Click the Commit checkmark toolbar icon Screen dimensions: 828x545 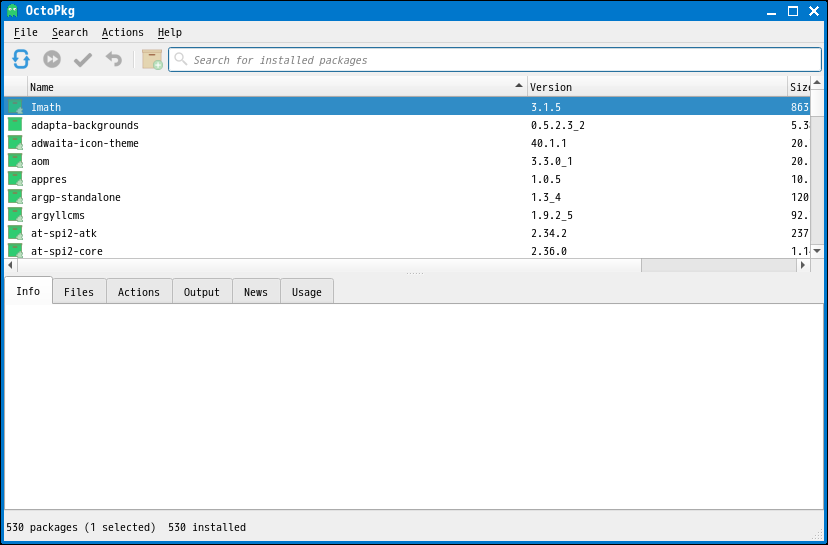pos(82,60)
